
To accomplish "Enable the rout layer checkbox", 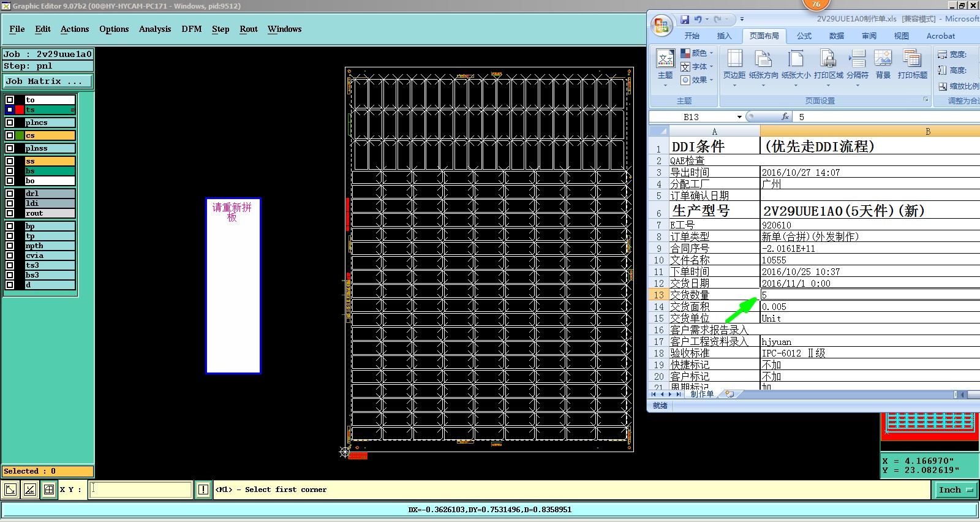I will (10, 213).
